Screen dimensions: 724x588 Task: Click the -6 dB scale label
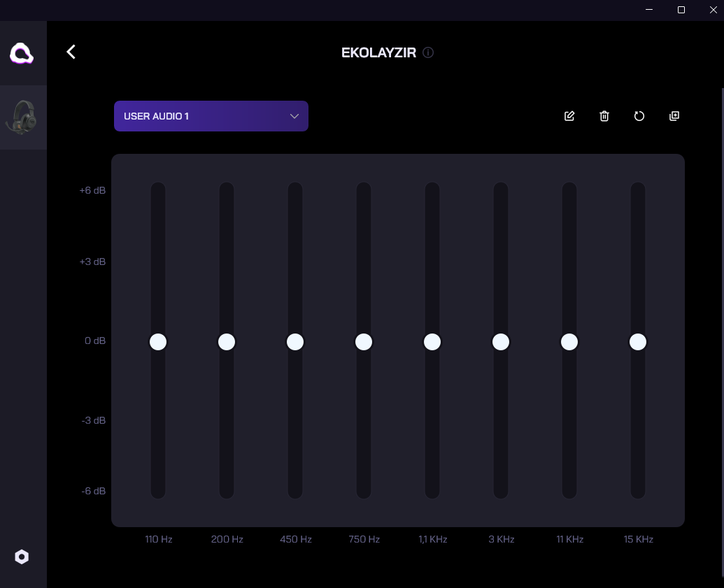(x=93, y=491)
